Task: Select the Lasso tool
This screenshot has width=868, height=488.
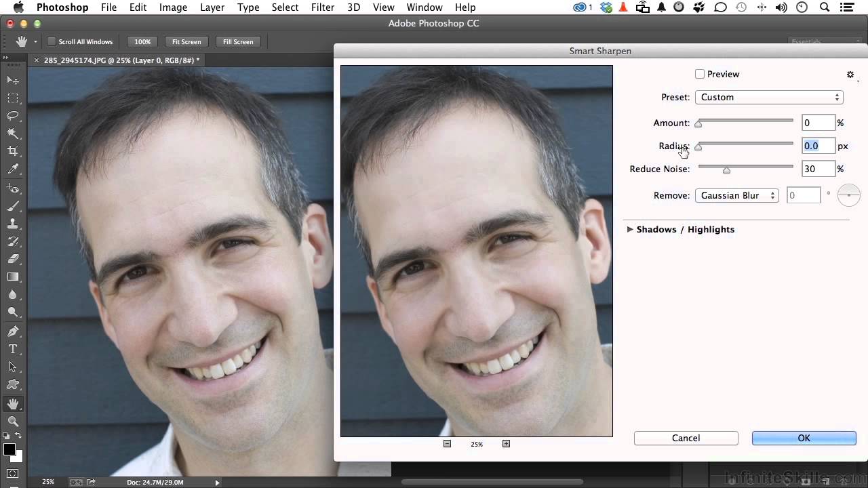Action: tap(13, 116)
